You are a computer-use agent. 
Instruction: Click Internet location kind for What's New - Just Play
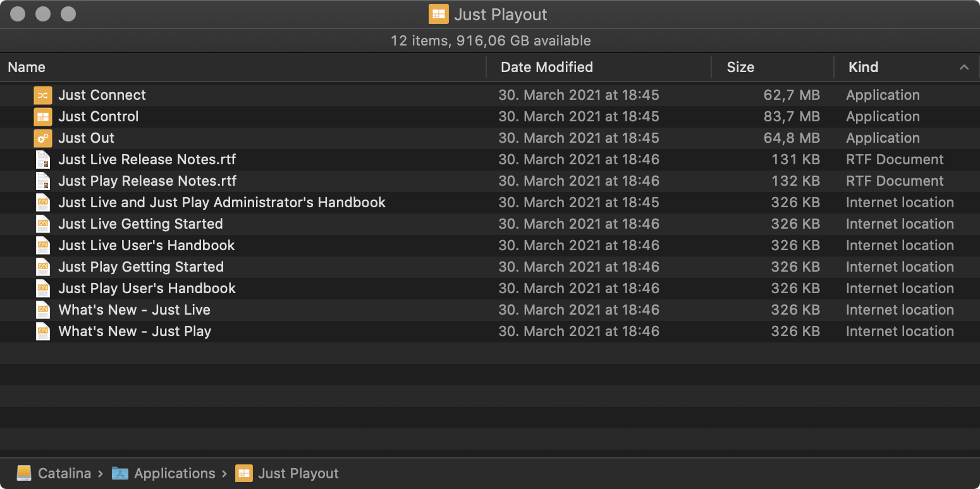tap(900, 331)
